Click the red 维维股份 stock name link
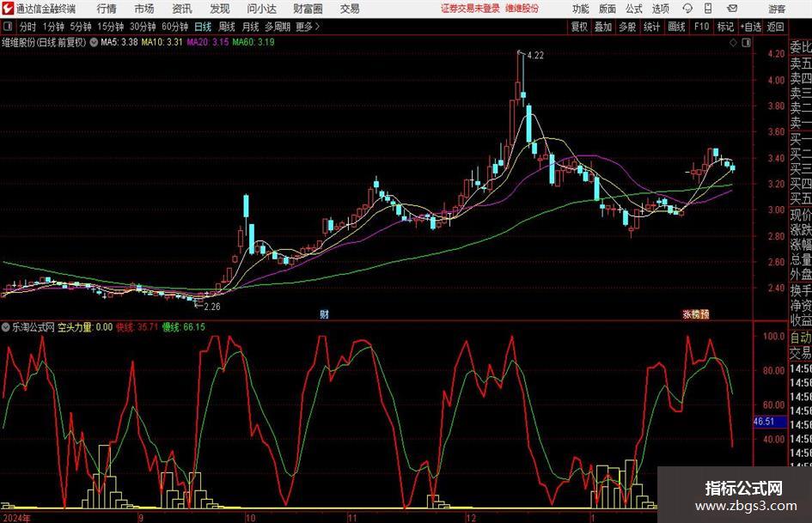The image size is (812, 523). click(x=522, y=9)
